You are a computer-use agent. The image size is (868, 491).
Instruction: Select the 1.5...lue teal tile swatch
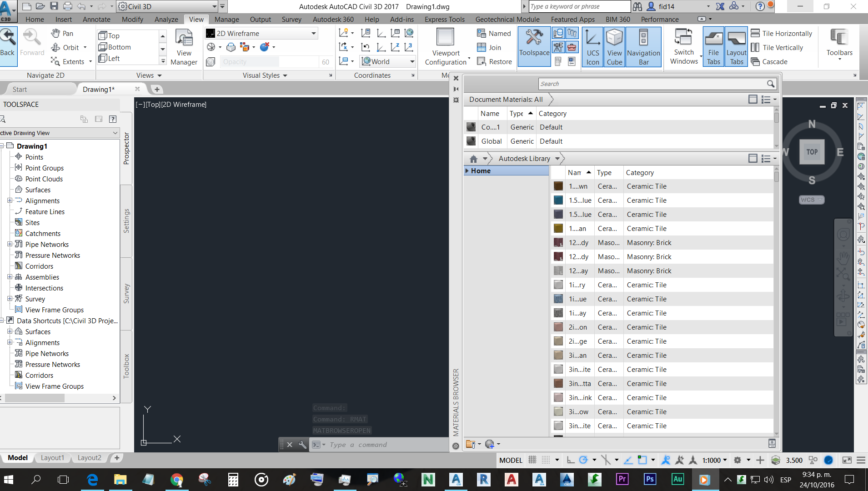point(558,200)
